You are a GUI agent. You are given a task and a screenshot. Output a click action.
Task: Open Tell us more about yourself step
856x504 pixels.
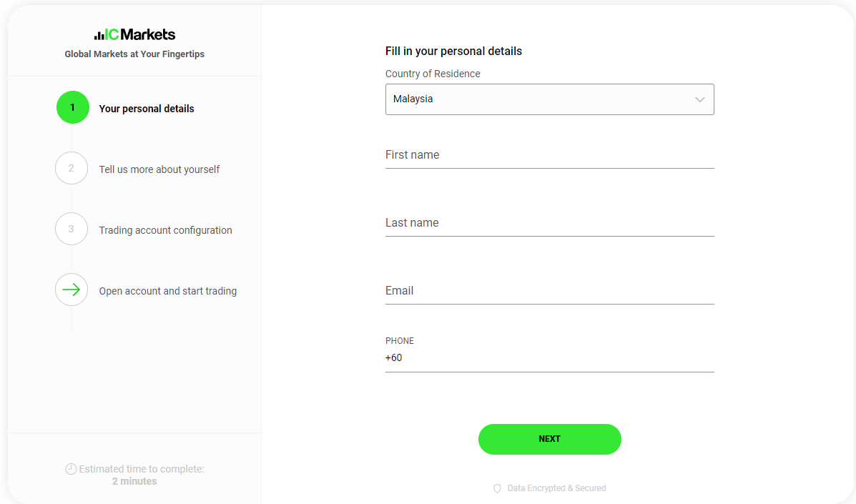[x=159, y=169]
